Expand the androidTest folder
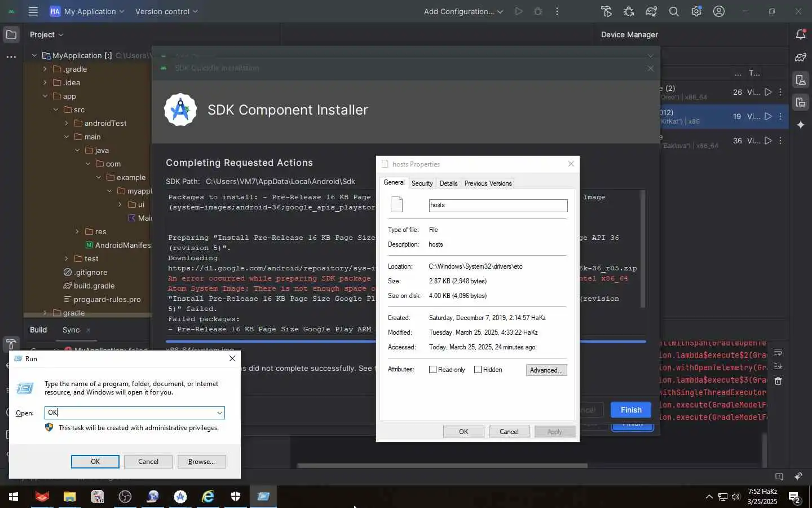Viewport: 812px width, 508px height. coord(67,123)
